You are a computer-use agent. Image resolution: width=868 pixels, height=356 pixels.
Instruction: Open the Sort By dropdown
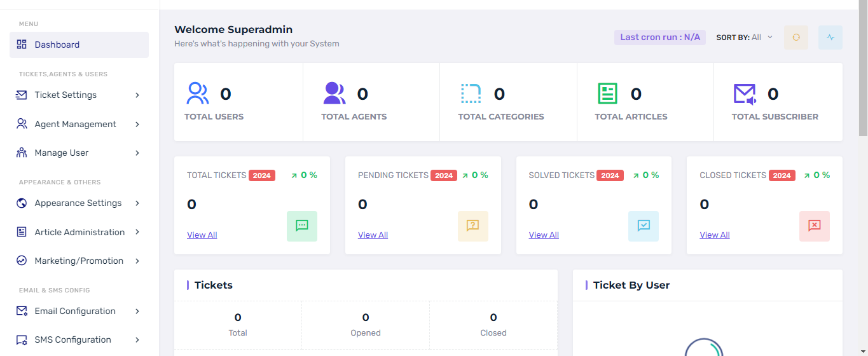(x=745, y=38)
